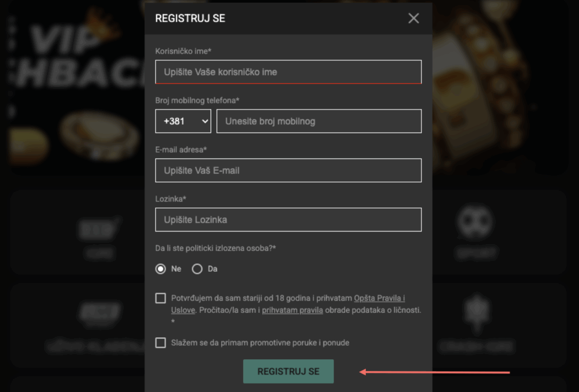Click the 'Upišite Lozinka' password field
This screenshot has width=579, height=392.
(288, 220)
